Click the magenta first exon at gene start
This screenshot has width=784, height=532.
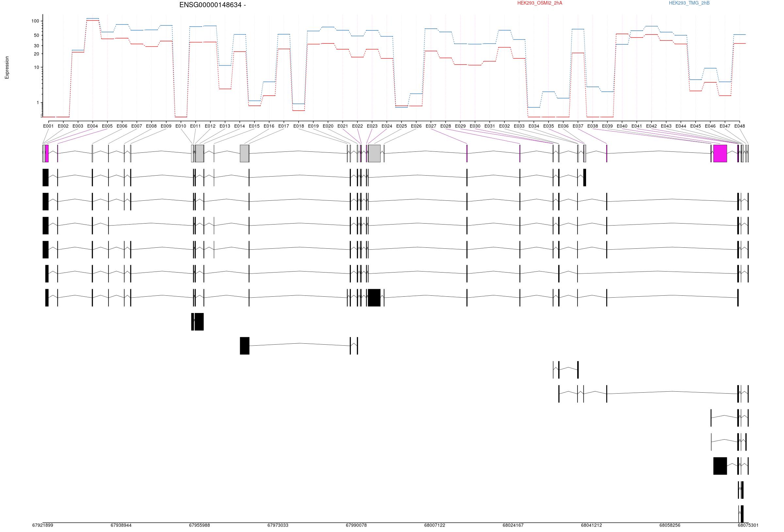[47, 153]
